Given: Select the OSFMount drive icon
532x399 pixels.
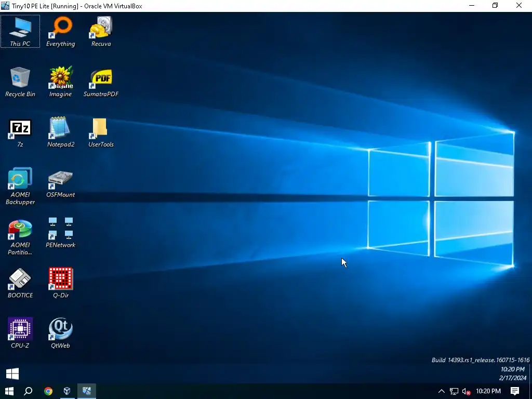Looking at the screenshot, I should tap(60, 183).
